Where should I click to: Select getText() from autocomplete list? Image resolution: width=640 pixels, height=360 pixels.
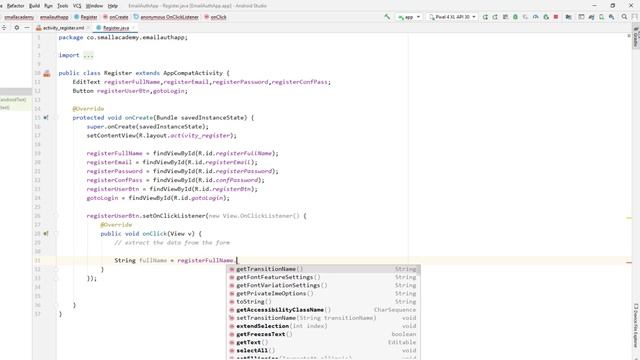323,342
